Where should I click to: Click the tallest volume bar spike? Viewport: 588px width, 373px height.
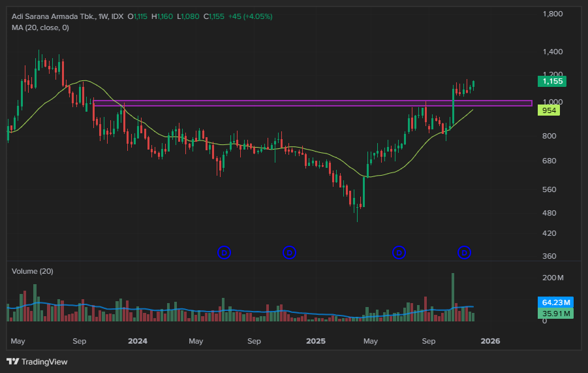tap(453, 297)
